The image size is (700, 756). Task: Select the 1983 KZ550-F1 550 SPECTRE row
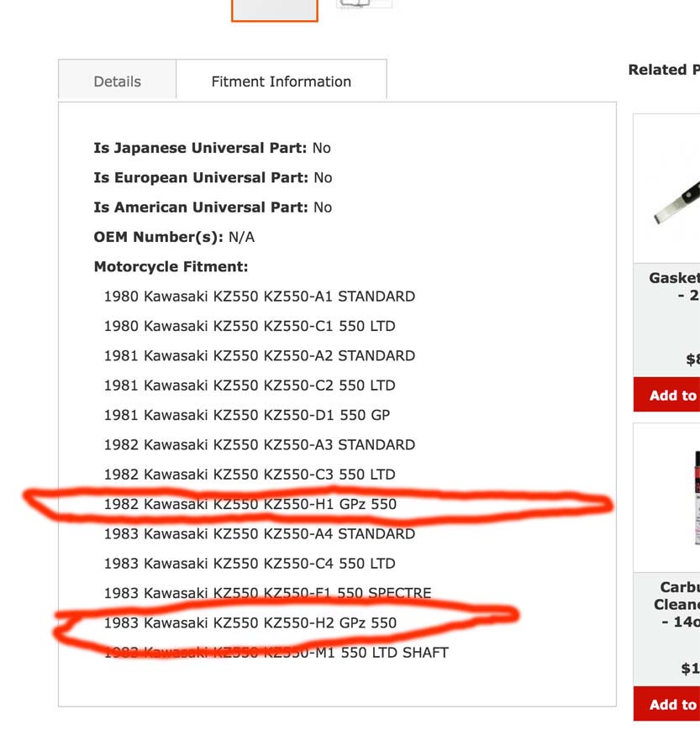(x=267, y=593)
